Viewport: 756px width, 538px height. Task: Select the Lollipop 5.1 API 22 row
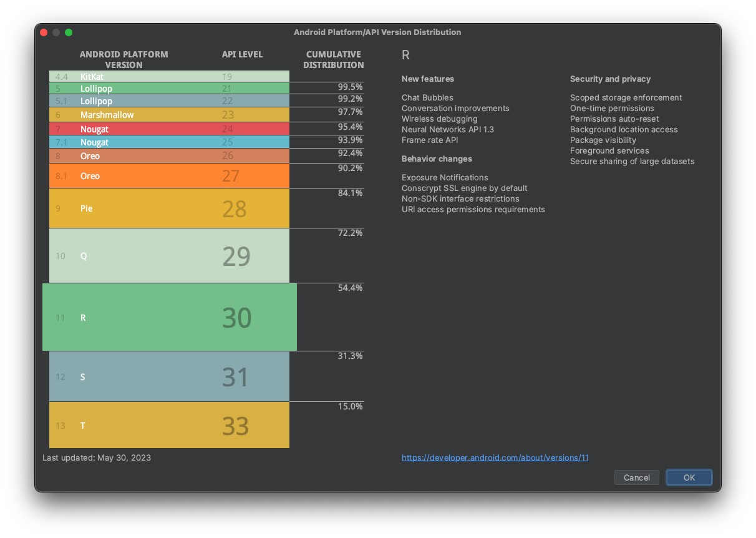point(169,101)
